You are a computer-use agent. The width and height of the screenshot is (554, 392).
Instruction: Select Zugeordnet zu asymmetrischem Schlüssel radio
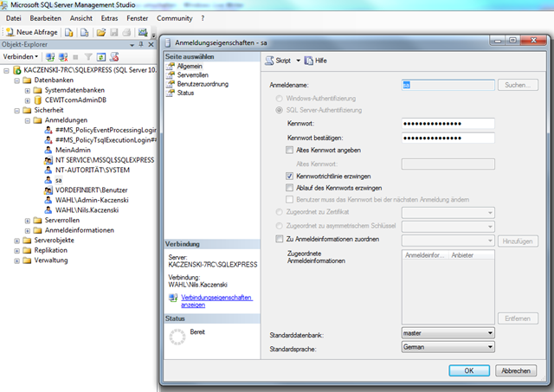279,225
